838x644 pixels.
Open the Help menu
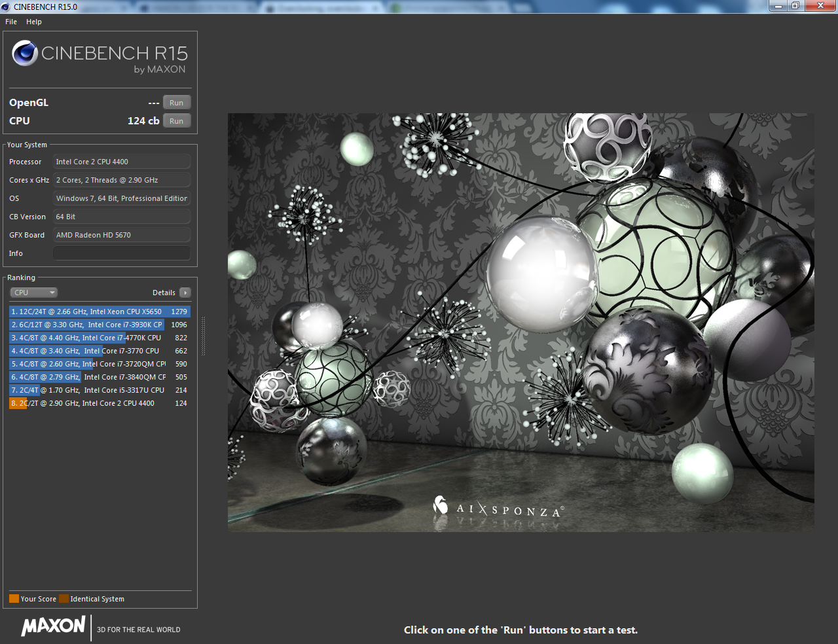tap(34, 22)
